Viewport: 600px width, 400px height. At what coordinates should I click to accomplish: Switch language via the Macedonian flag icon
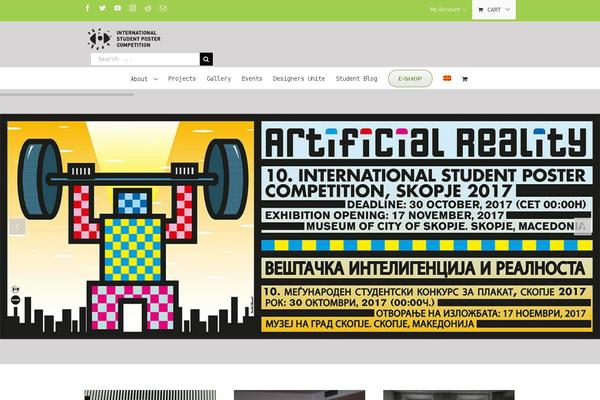tap(447, 78)
